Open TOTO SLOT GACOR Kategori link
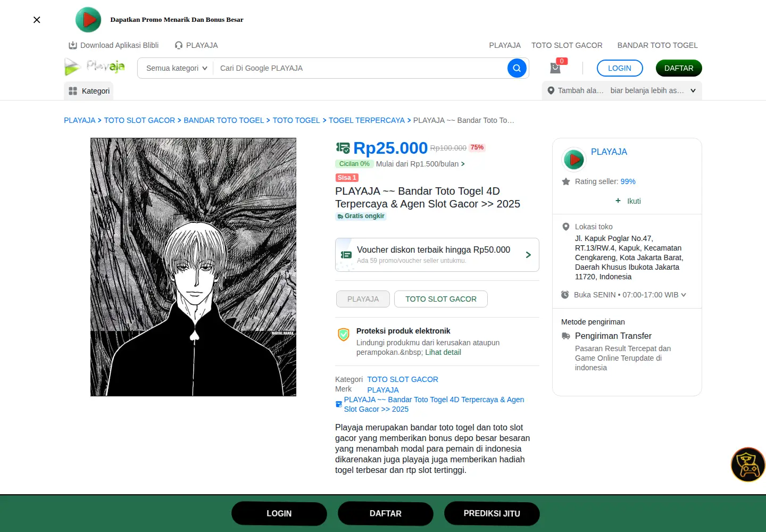 [403, 379]
